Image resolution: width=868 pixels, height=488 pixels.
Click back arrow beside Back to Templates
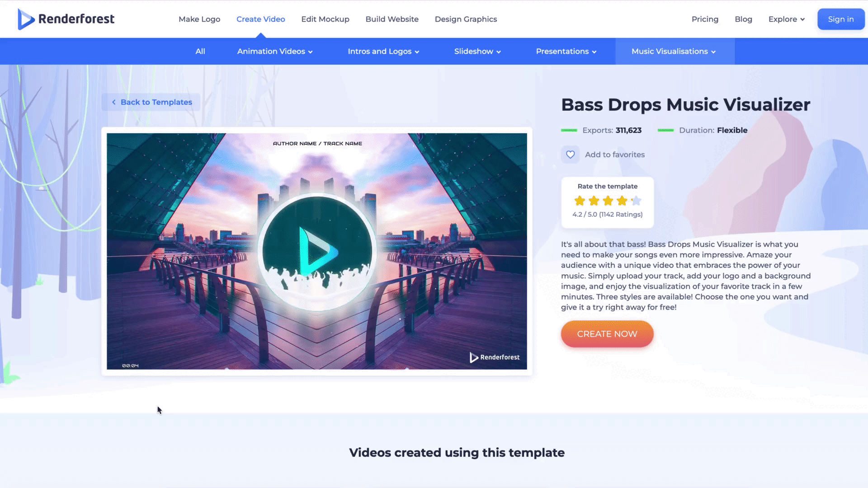[x=114, y=102]
